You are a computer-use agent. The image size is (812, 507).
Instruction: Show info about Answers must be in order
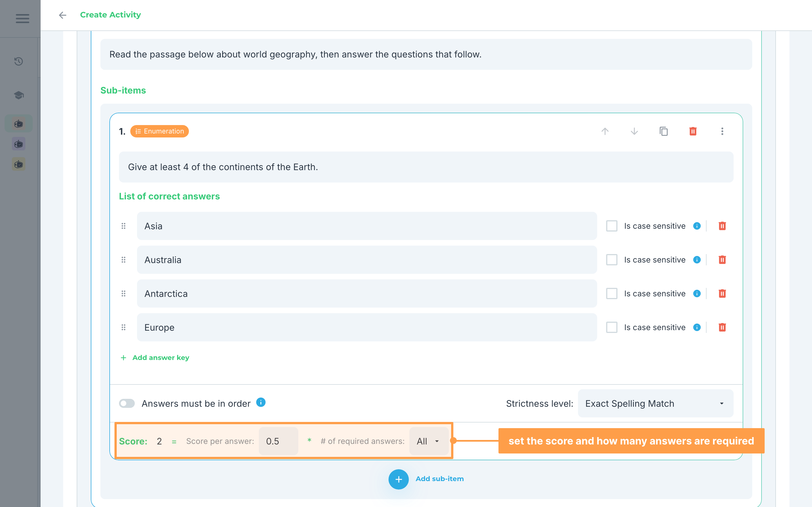pyautogui.click(x=261, y=402)
